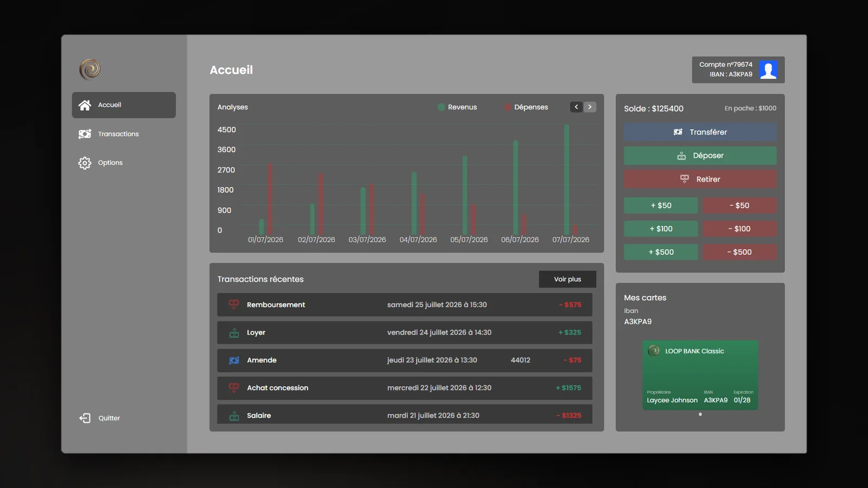The width and height of the screenshot is (868, 488).
Task: Quick-withdraw with the - $500 button
Action: 739,252
